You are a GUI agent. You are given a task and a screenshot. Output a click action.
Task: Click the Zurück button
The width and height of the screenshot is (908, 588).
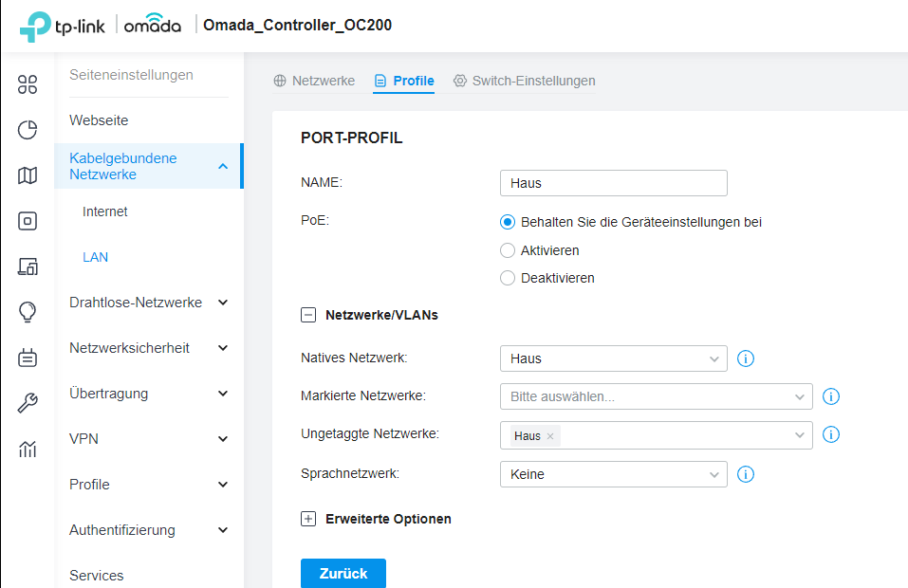tap(343, 574)
